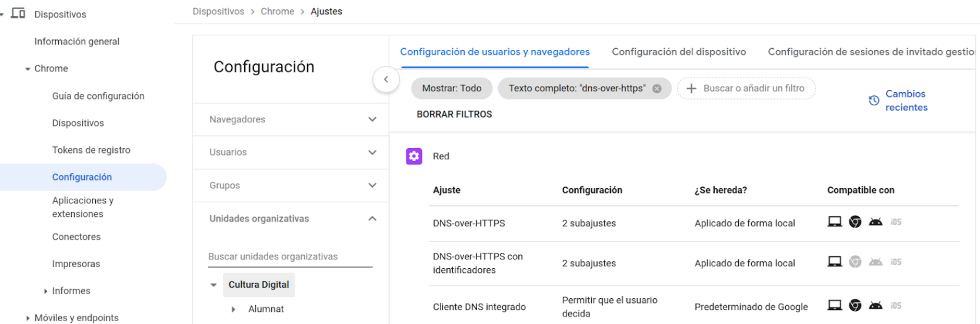Expand the Alumnat organizational unit

tap(234, 309)
